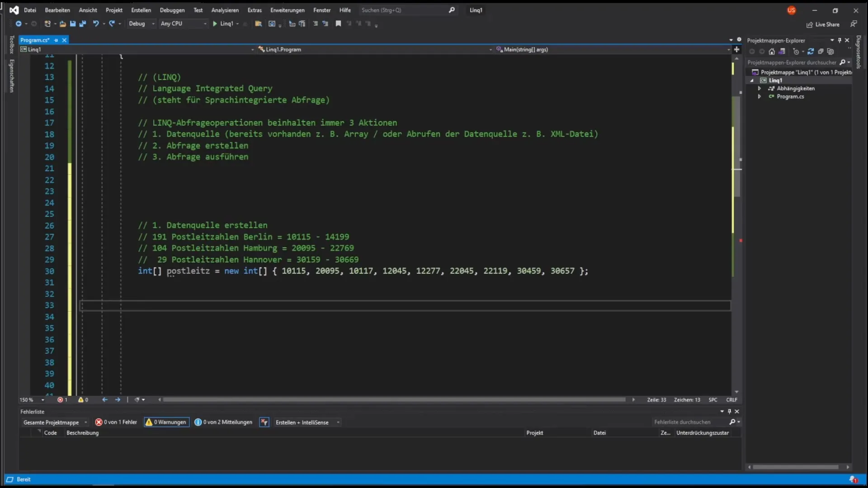Screen dimensions: 868x488
Task: Open the Bearbeiten menu
Action: click(x=57, y=10)
